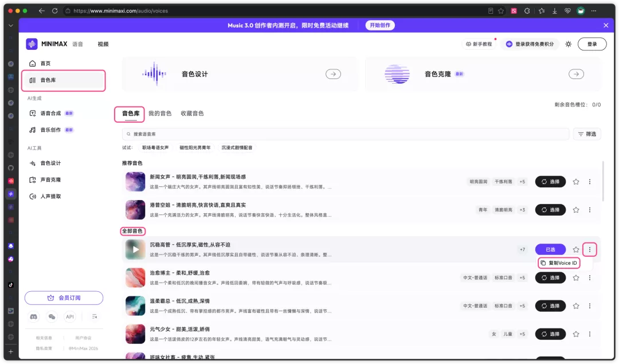The image size is (619, 364).
Task: Switch to the 视频 tab in header
Action: coord(103,44)
